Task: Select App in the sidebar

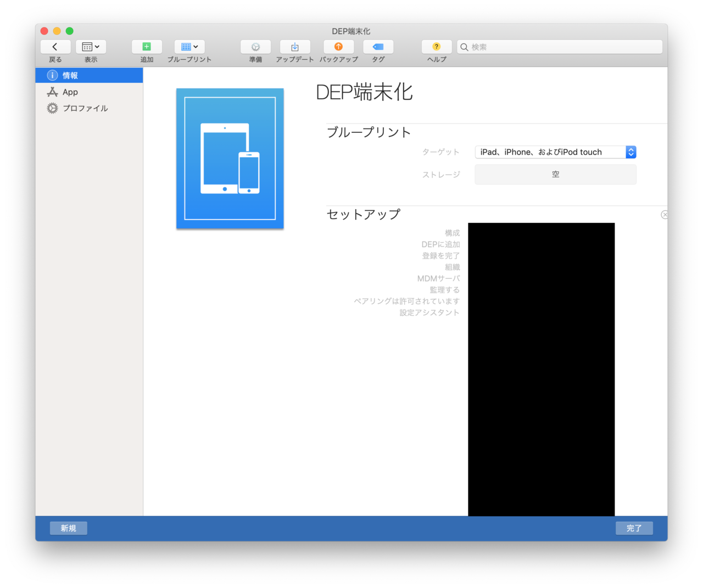Action: 70,92
